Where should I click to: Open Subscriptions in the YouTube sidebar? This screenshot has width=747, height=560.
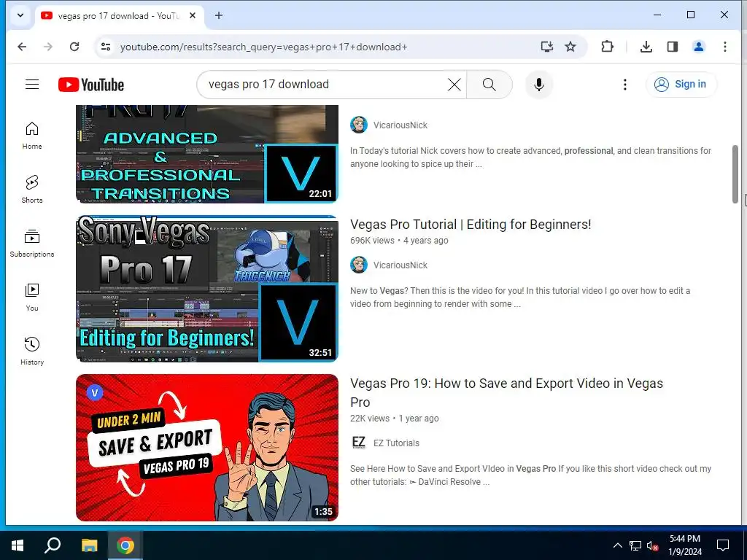pos(32,244)
